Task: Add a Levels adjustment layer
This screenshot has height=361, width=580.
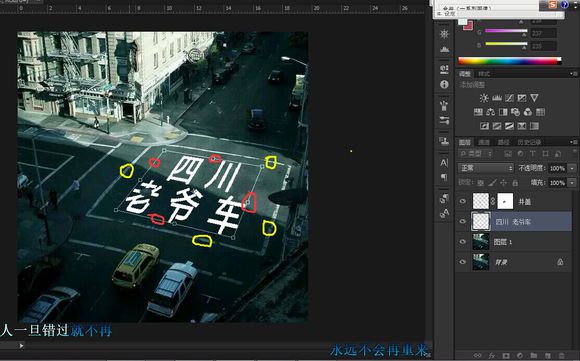Action: pos(496,98)
